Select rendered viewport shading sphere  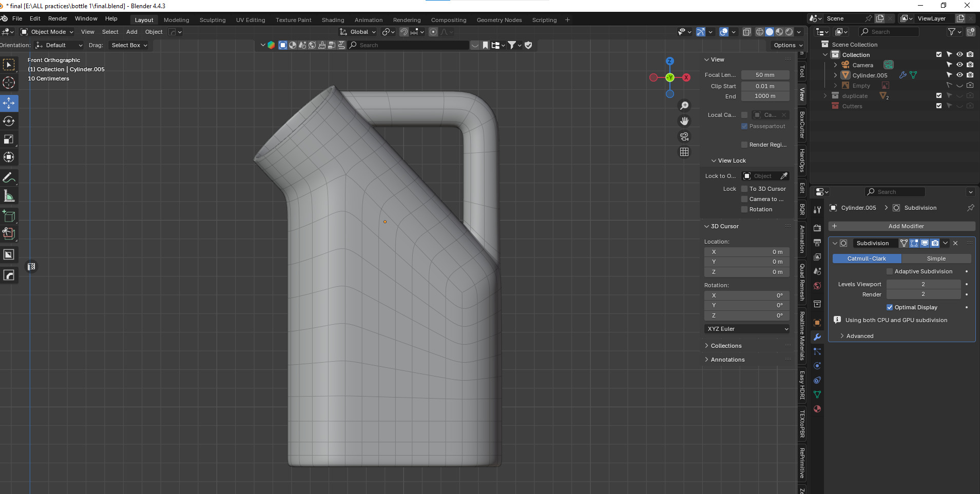pyautogui.click(x=789, y=32)
